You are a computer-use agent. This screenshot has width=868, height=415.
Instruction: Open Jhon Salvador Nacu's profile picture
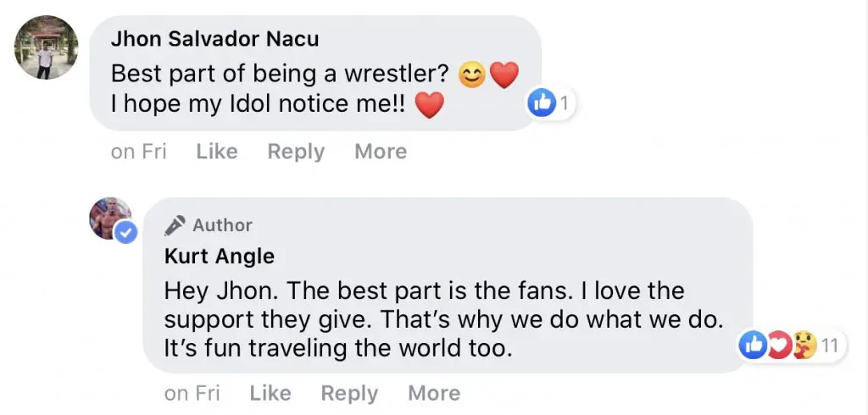pyautogui.click(x=47, y=47)
